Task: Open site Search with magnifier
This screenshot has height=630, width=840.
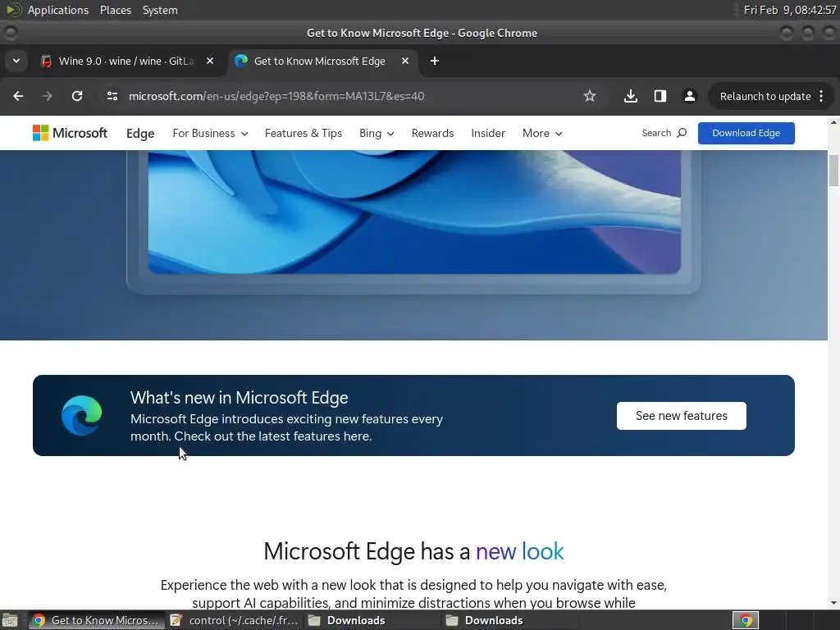Action: (x=664, y=133)
